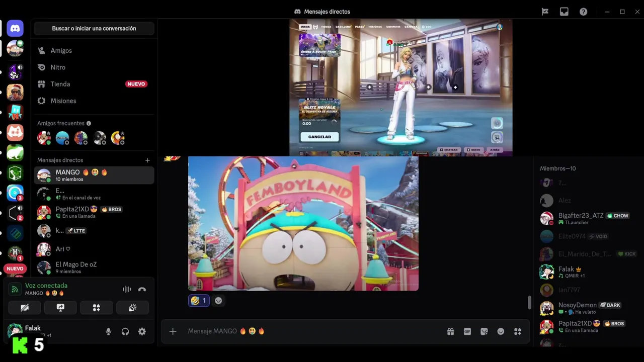Send a gift with the gift icon
Image resolution: width=644 pixels, height=362 pixels.
[450, 331]
